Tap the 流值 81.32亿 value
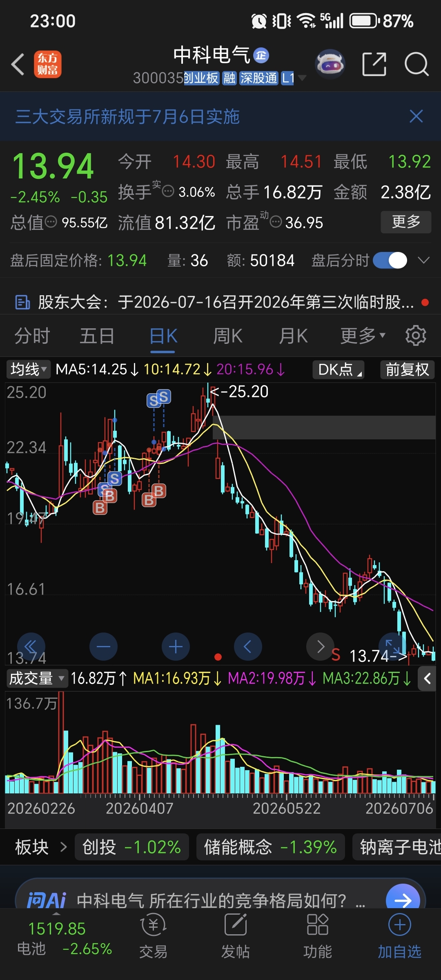The image size is (441, 980). [x=185, y=223]
